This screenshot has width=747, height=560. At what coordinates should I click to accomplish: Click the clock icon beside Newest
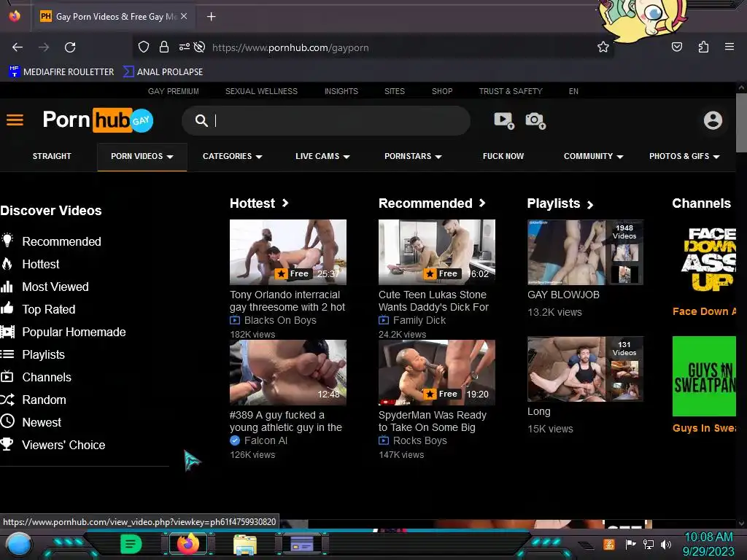(x=7, y=421)
